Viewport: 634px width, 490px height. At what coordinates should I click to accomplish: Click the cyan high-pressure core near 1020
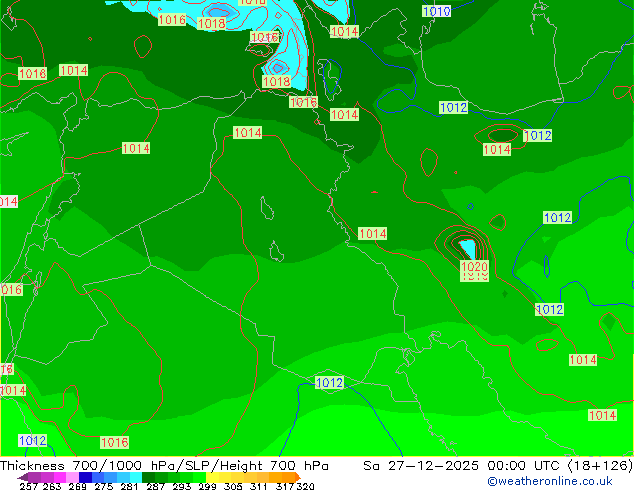tap(468, 248)
